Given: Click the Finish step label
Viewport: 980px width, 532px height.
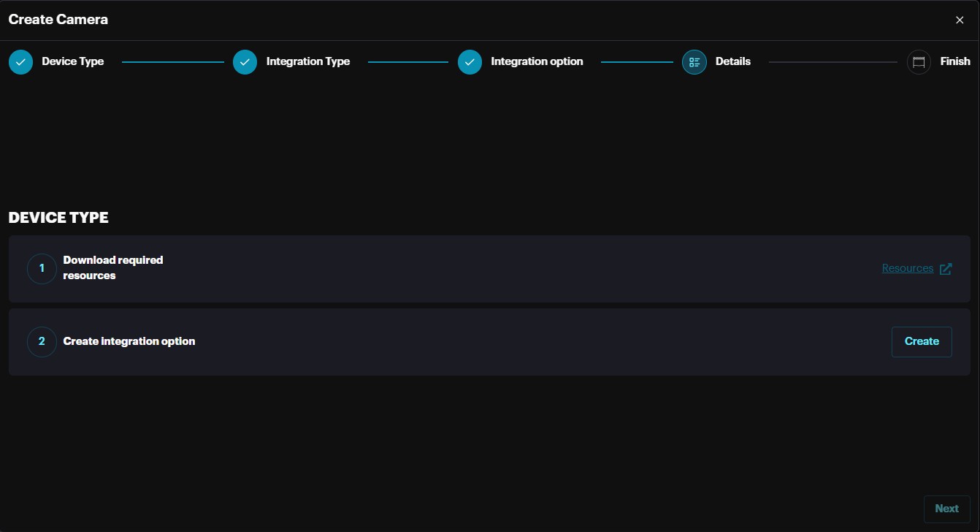Looking at the screenshot, I should (x=954, y=61).
